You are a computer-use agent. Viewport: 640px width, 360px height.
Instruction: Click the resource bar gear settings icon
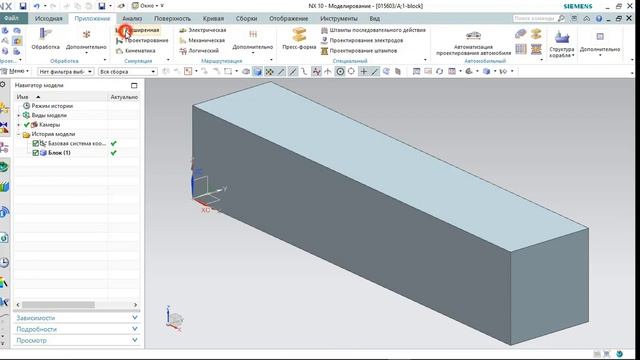3,84
